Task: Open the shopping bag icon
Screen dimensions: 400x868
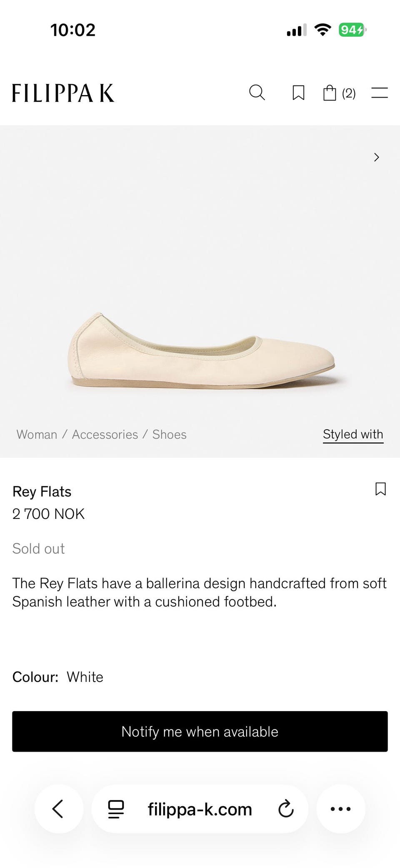Action: [x=330, y=93]
